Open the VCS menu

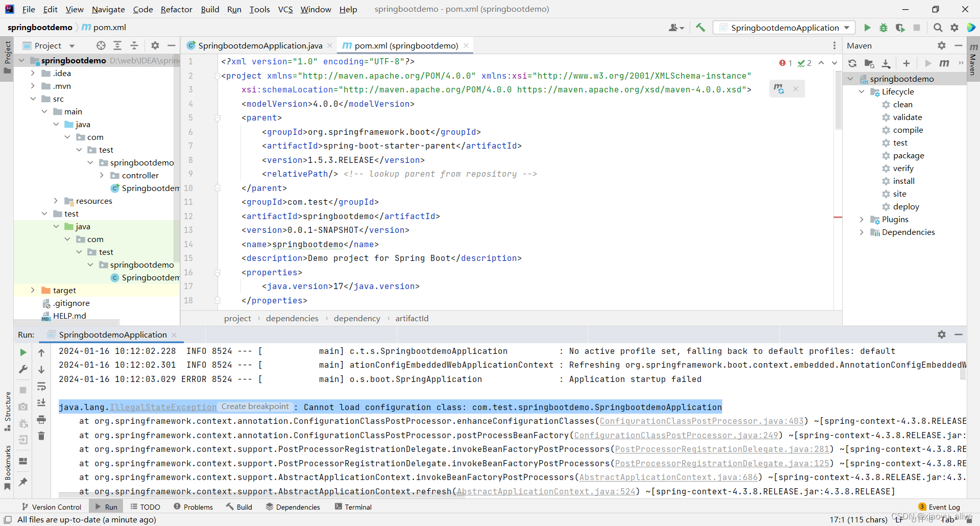pyautogui.click(x=285, y=9)
